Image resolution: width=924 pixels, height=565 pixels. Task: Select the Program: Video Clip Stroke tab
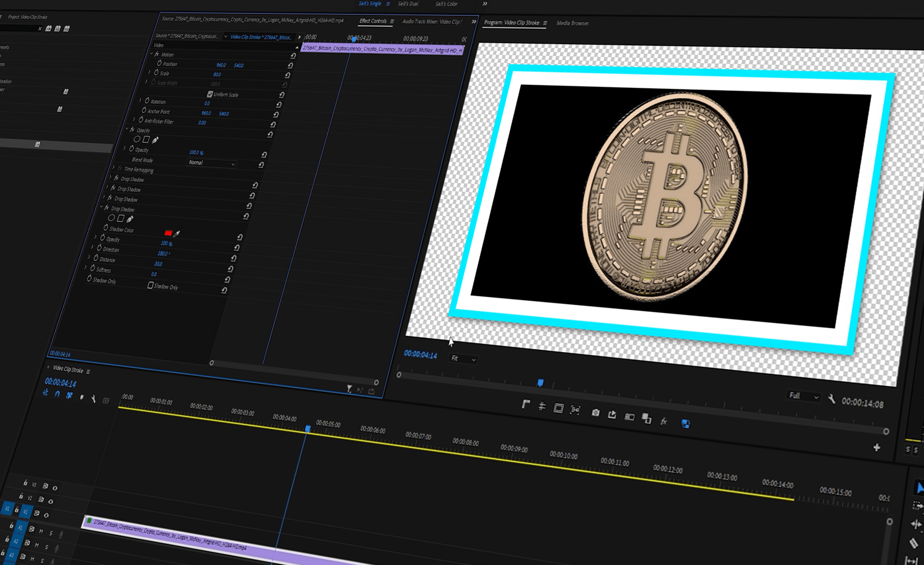pyautogui.click(x=511, y=23)
